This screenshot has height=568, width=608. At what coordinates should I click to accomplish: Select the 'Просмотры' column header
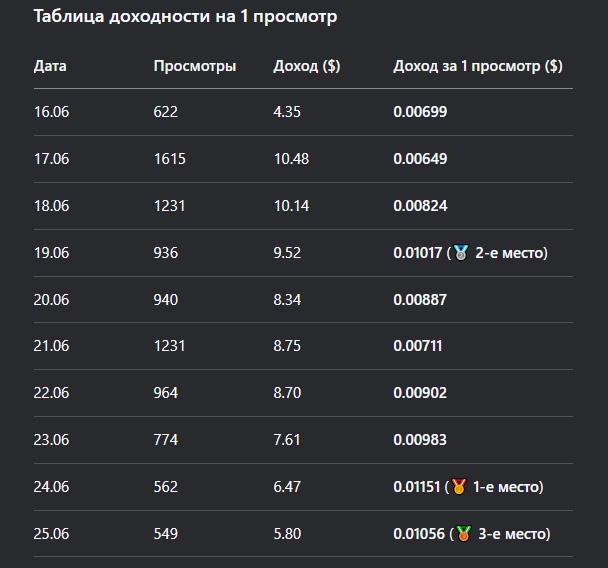[195, 66]
